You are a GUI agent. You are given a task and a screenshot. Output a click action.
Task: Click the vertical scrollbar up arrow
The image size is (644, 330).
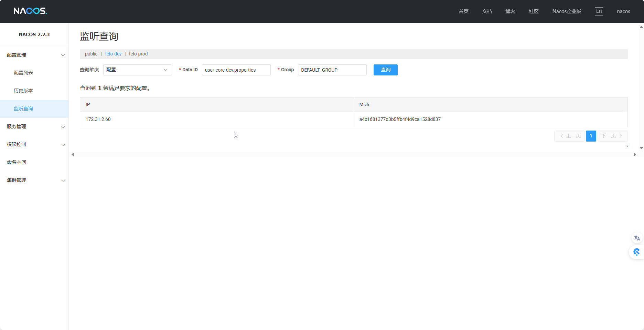[641, 27]
